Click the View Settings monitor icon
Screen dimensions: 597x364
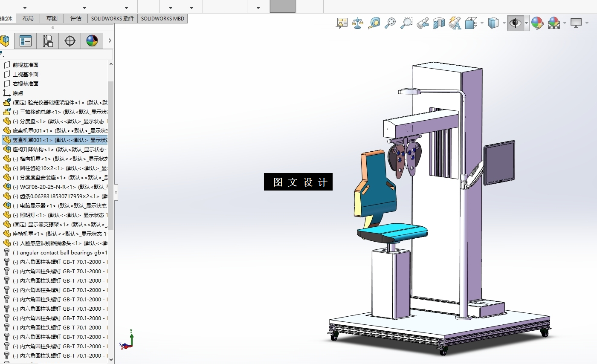pyautogui.click(x=576, y=23)
